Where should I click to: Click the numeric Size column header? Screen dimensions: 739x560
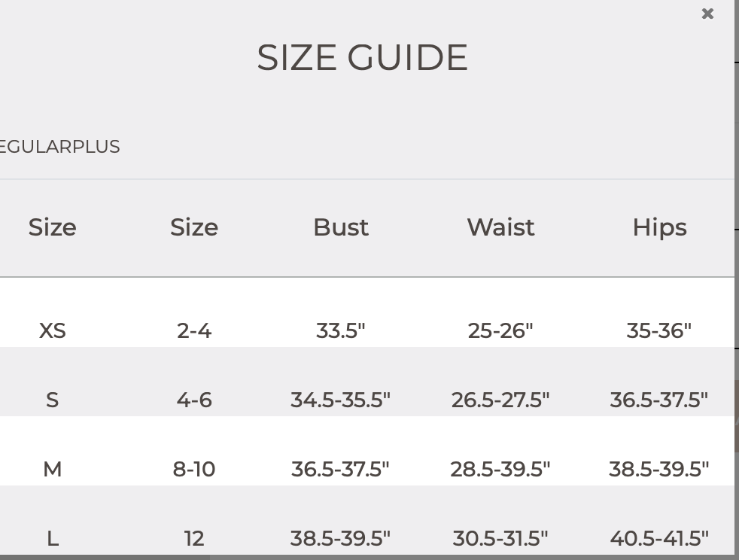194,227
